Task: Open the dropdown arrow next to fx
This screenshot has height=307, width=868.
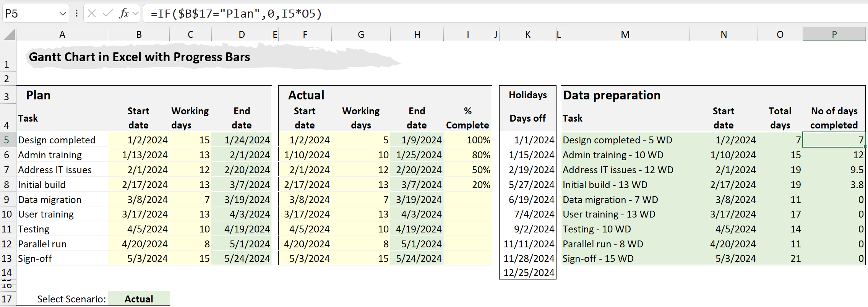Action: [x=135, y=14]
